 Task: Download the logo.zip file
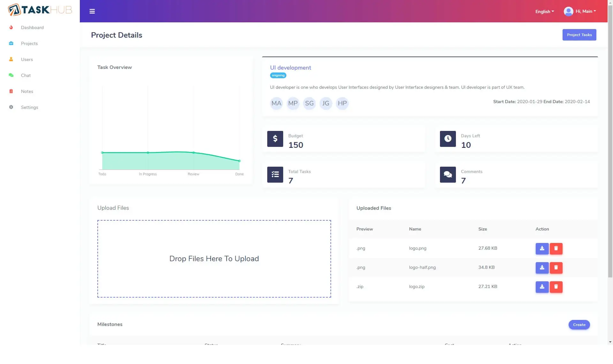542,287
